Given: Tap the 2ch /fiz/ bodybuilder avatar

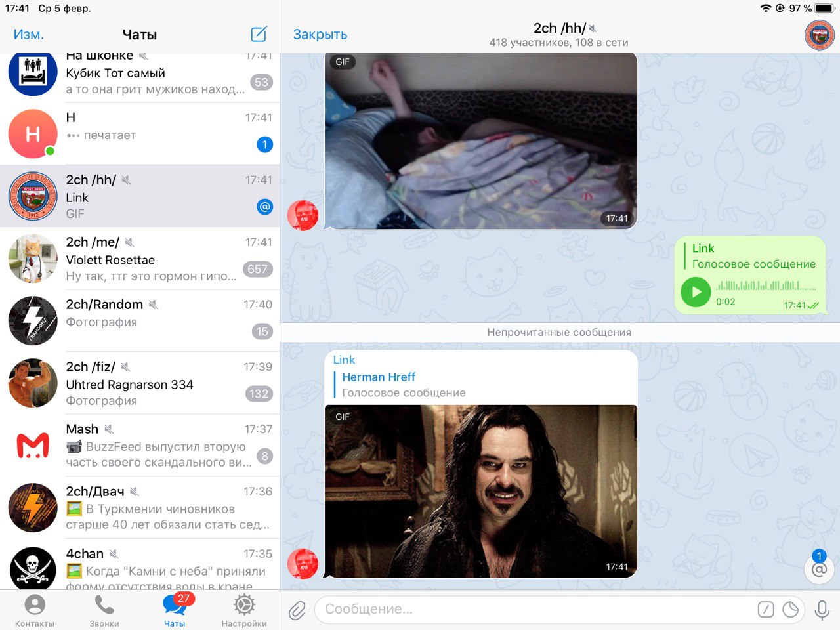Looking at the screenshot, I should tap(33, 383).
